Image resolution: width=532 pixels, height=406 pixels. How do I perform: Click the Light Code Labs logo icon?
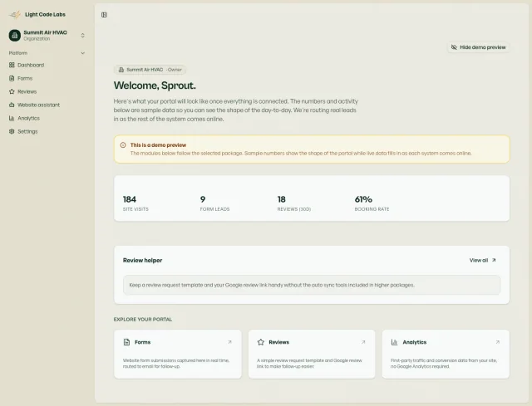(x=15, y=15)
